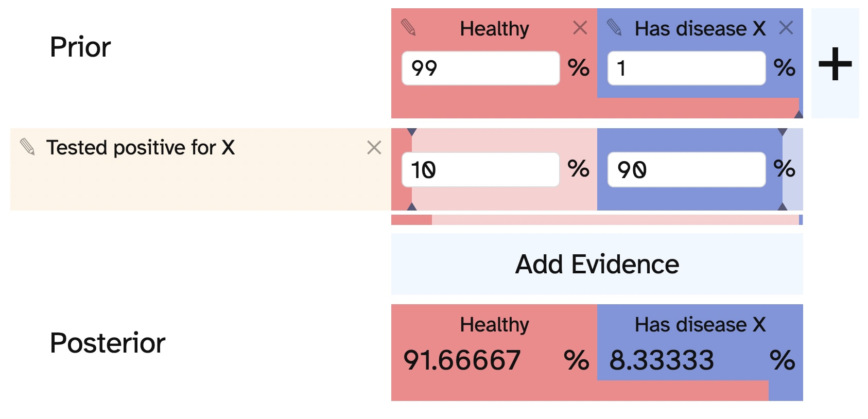Add a new hypothesis with plus icon
This screenshot has height=419, width=868.
[x=835, y=63]
